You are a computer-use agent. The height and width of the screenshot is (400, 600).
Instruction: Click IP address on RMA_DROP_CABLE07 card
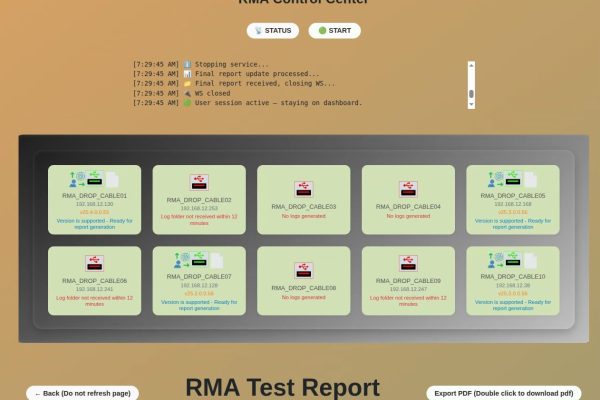point(199,285)
